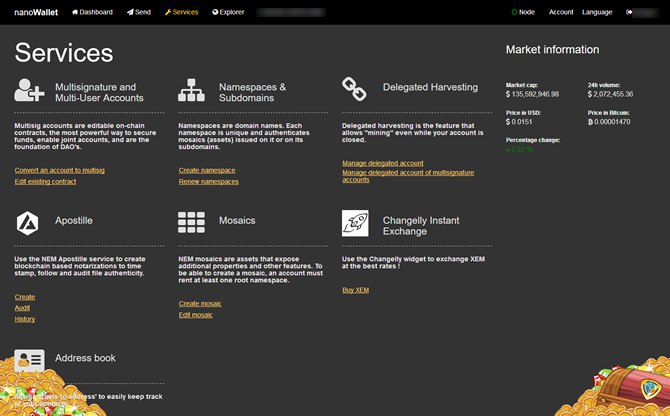
Task: Click the Market information heading
Action: [x=552, y=50]
